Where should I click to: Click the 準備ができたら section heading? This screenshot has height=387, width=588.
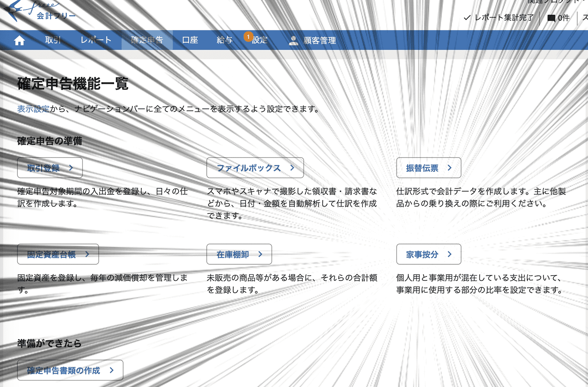point(49,343)
